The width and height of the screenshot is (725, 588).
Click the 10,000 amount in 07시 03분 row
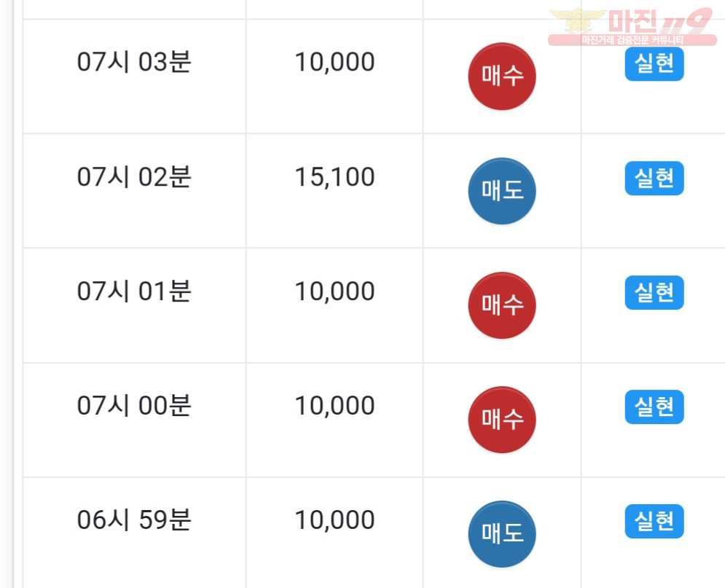click(334, 63)
